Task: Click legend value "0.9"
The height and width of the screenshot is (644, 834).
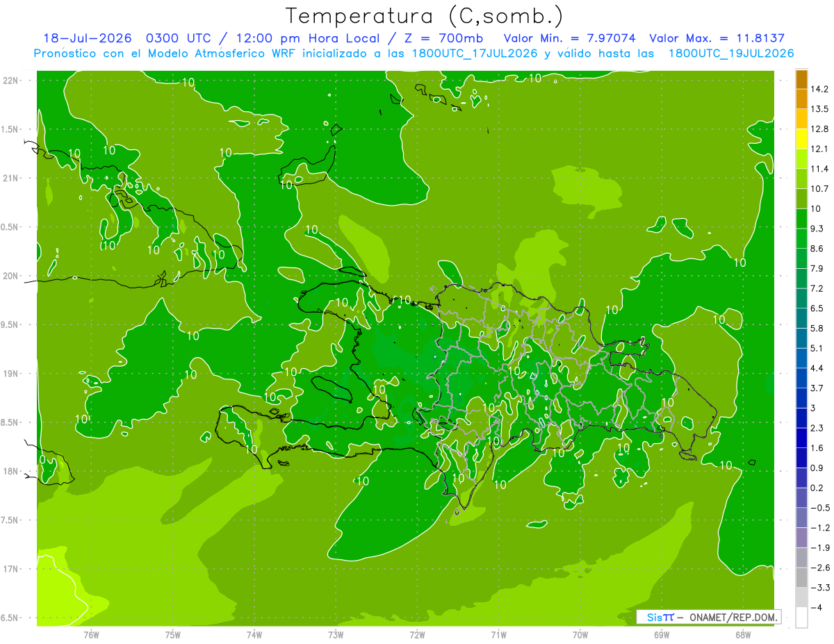Action: [x=817, y=468]
